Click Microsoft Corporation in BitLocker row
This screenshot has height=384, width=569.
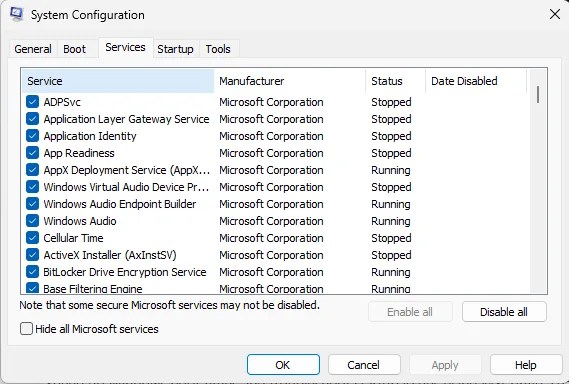[271, 273]
